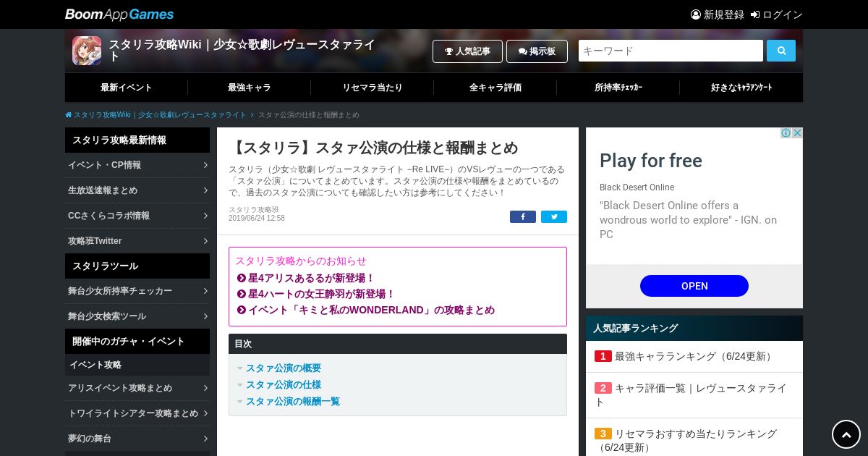Viewport: 868px width, 456px height.
Task: Share article on Twitter
Action: (x=554, y=217)
